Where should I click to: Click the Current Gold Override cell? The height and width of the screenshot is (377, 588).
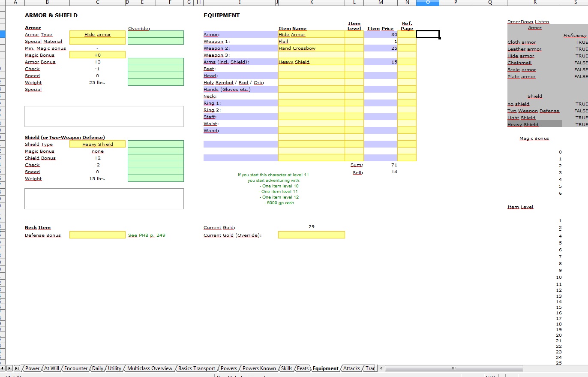[311, 235]
